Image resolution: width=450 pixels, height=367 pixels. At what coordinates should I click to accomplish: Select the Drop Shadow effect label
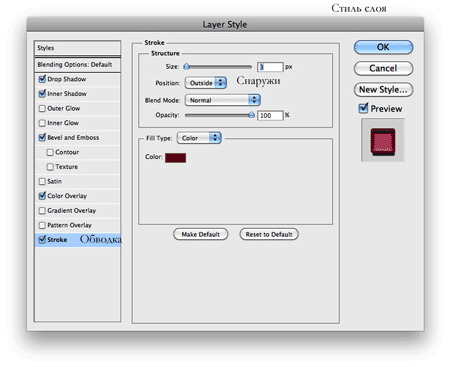tap(67, 79)
